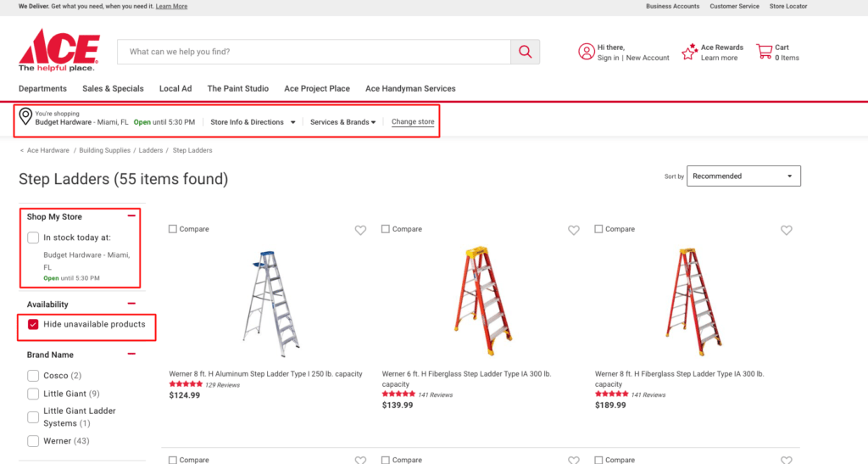Click the store location pin icon
Viewport: 868px width, 464px height.
tap(25, 116)
